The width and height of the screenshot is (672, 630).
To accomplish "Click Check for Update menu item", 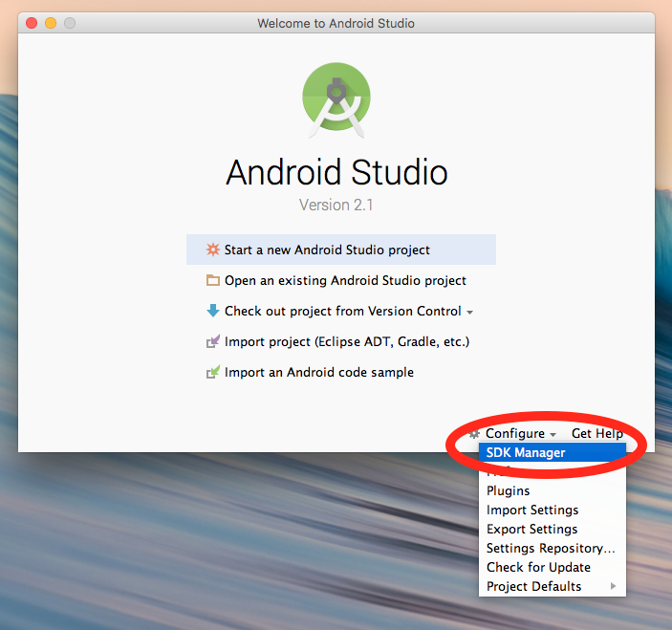I will (x=538, y=567).
